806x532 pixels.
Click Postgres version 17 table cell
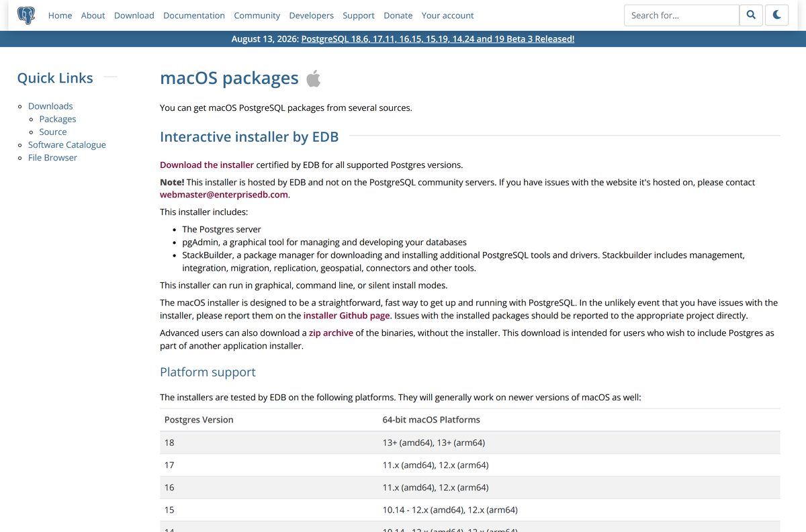click(x=269, y=465)
